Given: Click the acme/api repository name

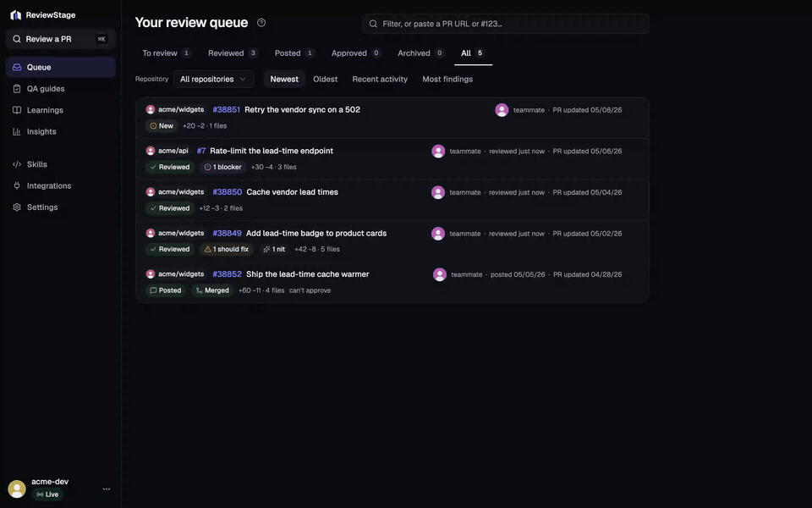Looking at the screenshot, I should (173, 151).
